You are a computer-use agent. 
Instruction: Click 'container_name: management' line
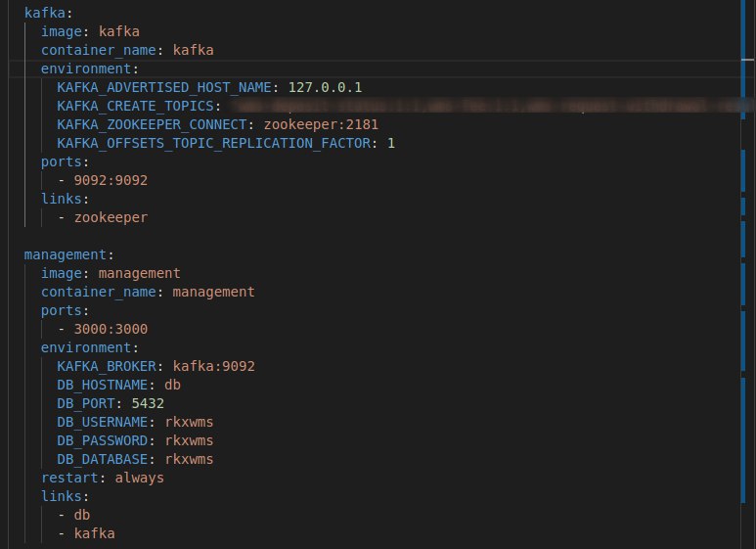pyautogui.click(x=148, y=292)
